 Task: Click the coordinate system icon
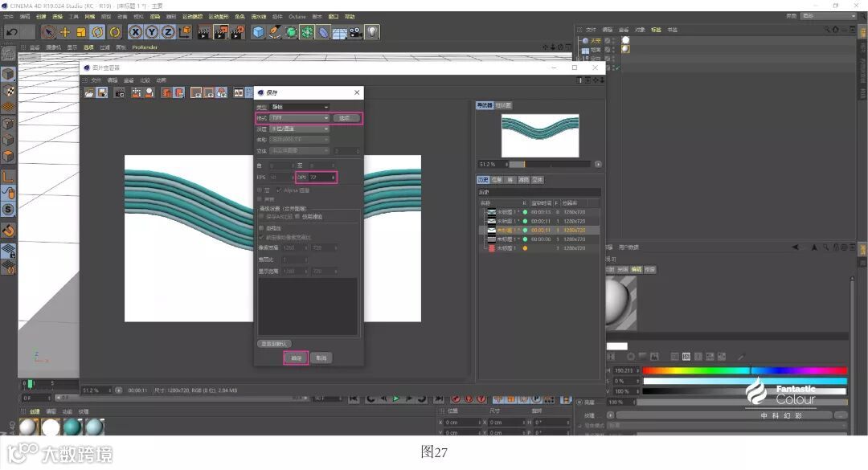click(185, 32)
